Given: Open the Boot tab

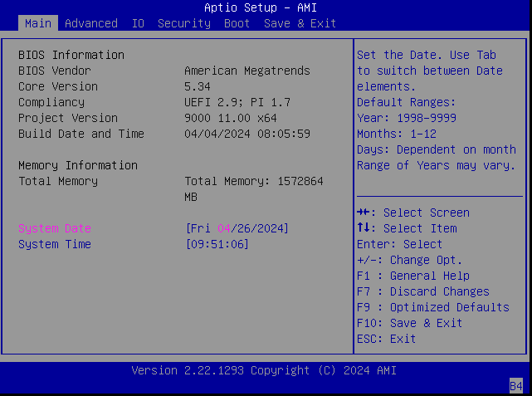Looking at the screenshot, I should pyautogui.click(x=237, y=23).
